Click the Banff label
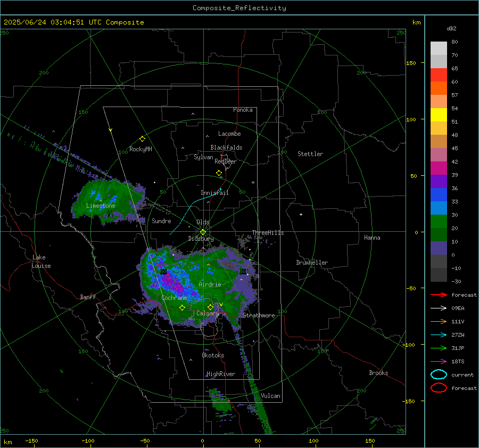 pos(88,297)
